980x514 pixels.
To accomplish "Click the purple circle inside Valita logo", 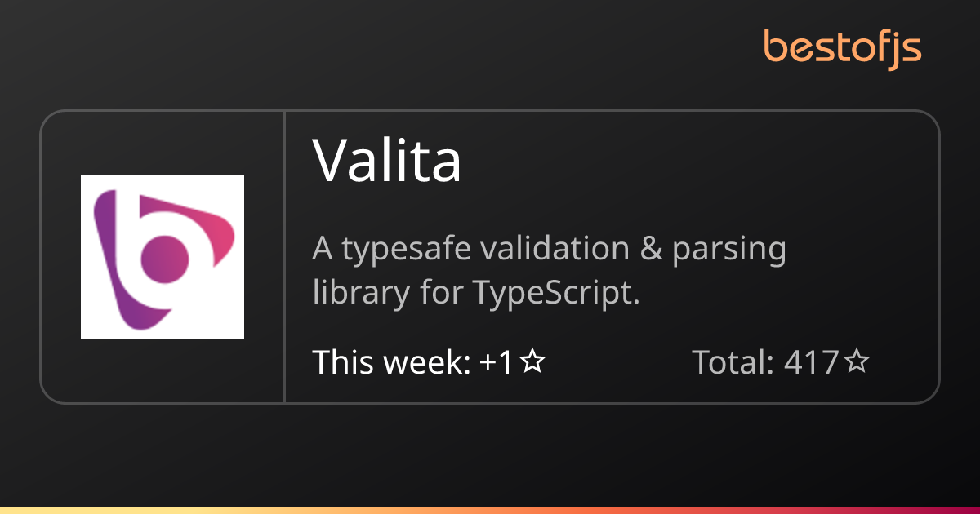I will pyautogui.click(x=166, y=258).
